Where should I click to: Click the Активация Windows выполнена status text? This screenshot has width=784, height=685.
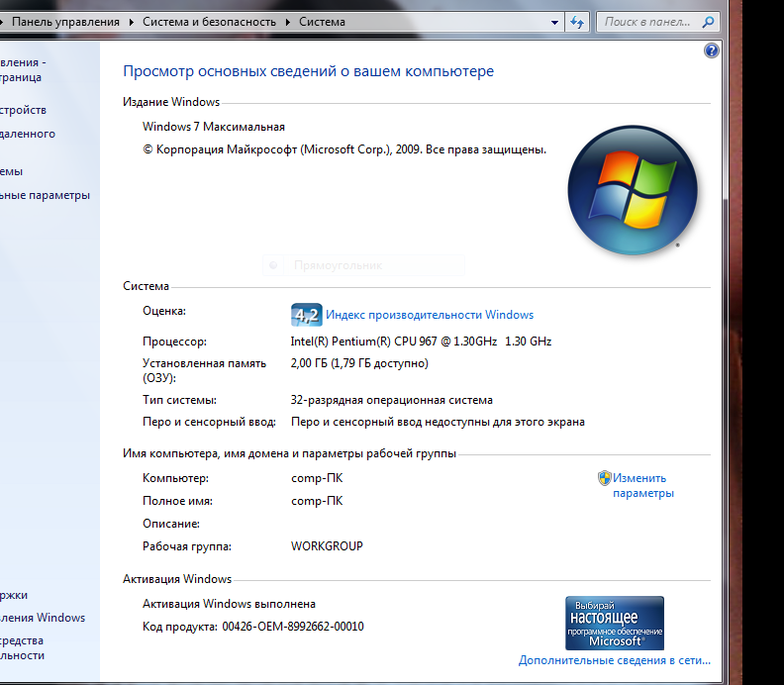tap(229, 604)
